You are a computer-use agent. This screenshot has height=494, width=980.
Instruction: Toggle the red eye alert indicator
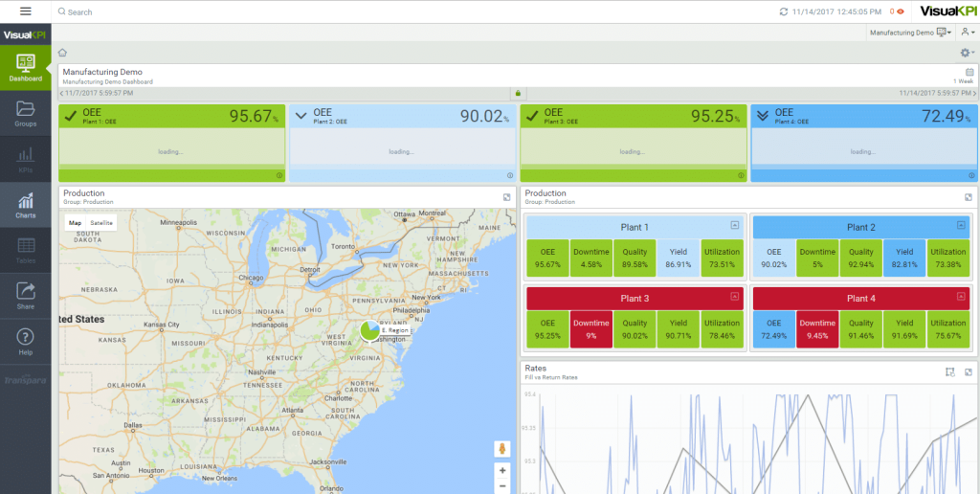click(900, 11)
